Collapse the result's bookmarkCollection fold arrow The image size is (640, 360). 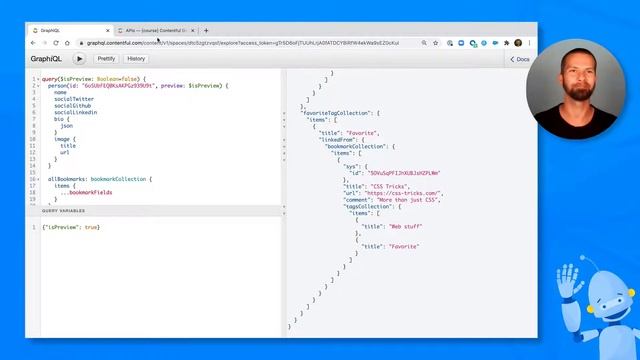pyautogui.click(x=284, y=147)
